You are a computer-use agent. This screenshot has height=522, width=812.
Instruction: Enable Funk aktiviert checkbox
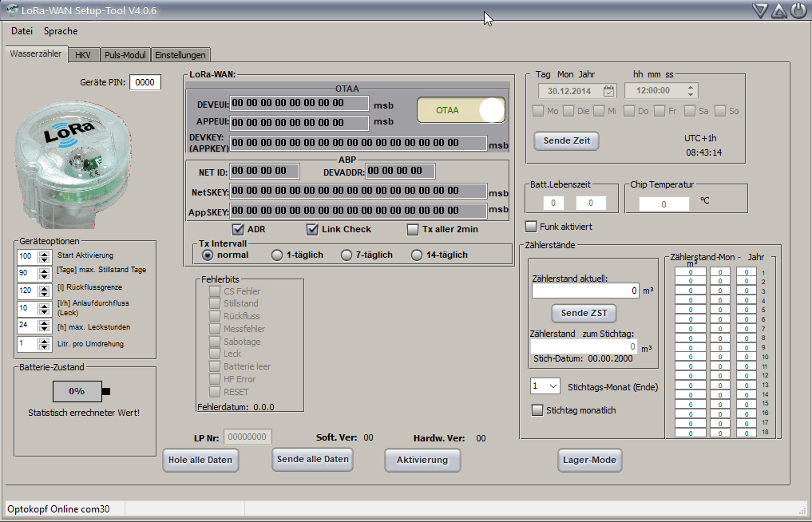pyautogui.click(x=531, y=227)
